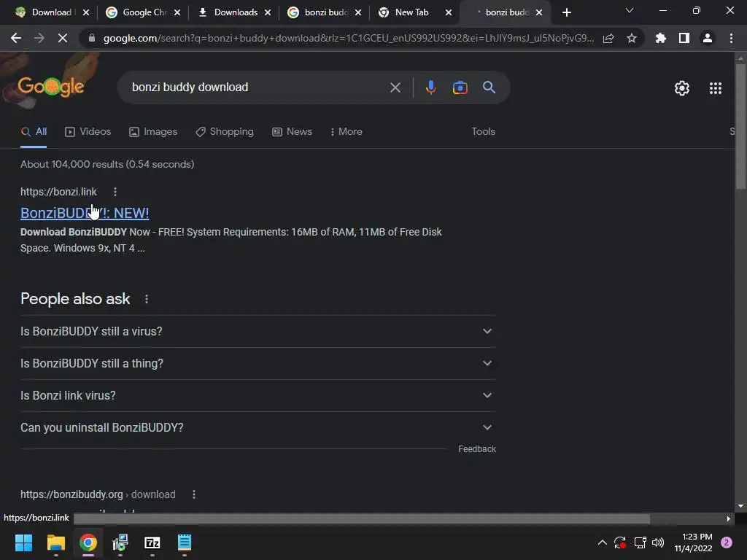Open the notification center badge
This screenshot has width=747, height=560.
point(726,542)
